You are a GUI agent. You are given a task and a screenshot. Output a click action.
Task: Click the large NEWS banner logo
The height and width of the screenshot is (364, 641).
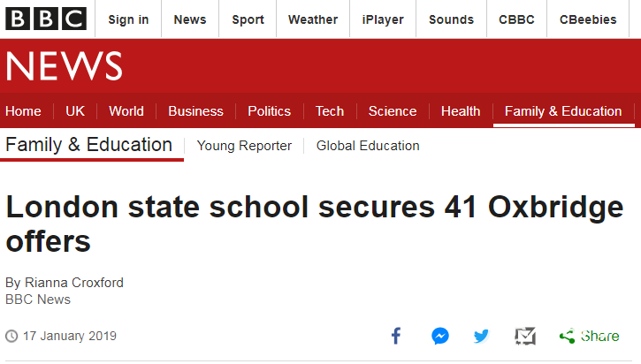pyautogui.click(x=65, y=66)
